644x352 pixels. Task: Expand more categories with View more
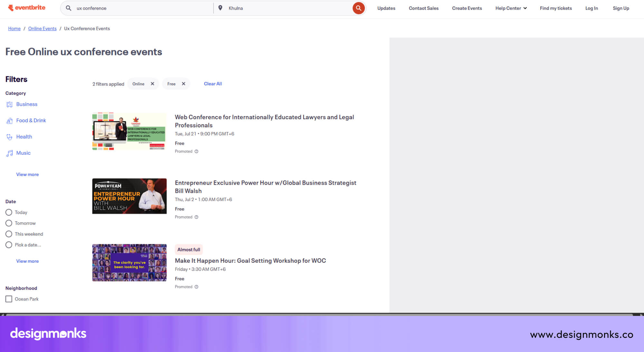coord(27,174)
